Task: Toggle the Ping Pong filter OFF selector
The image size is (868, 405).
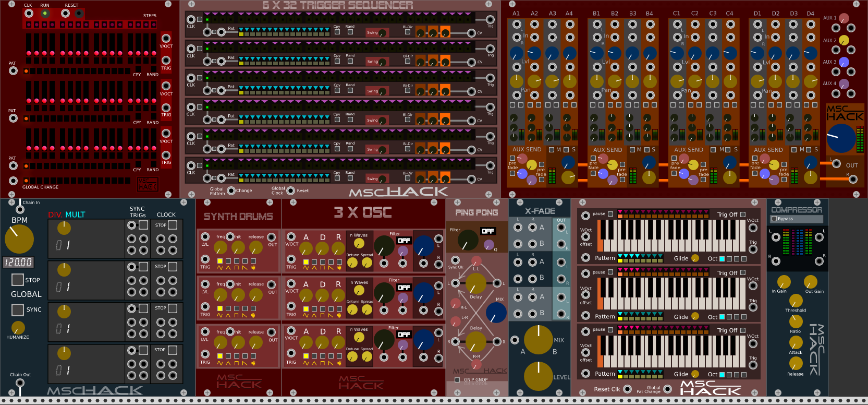Action: (488, 231)
